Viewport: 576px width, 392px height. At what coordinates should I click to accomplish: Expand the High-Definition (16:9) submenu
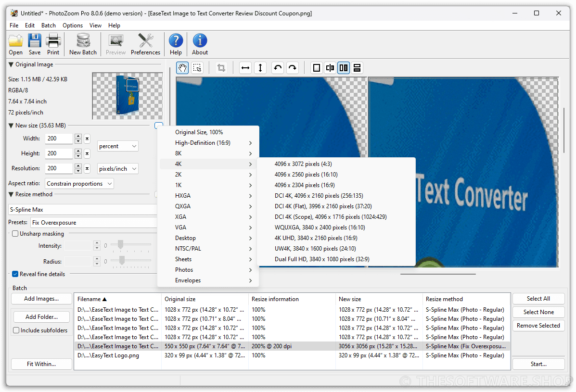pyautogui.click(x=208, y=143)
